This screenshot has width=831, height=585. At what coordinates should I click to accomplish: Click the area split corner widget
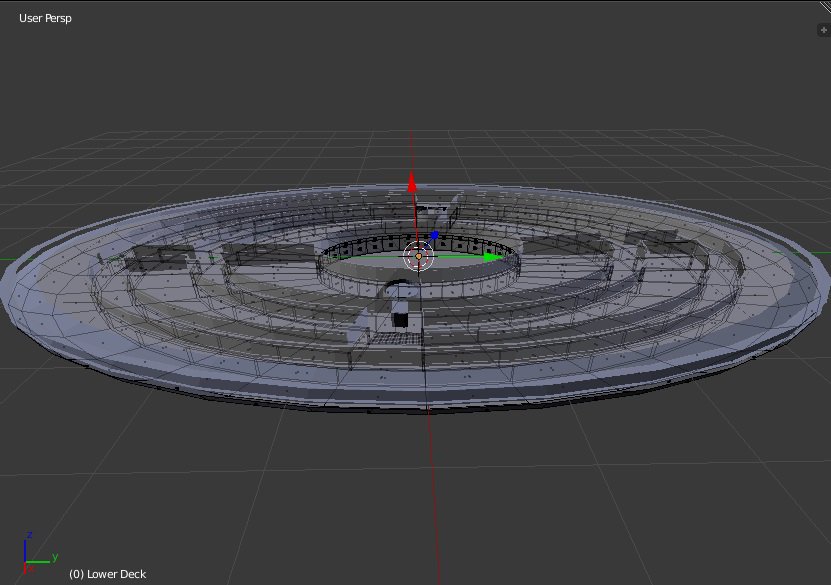pos(825,6)
